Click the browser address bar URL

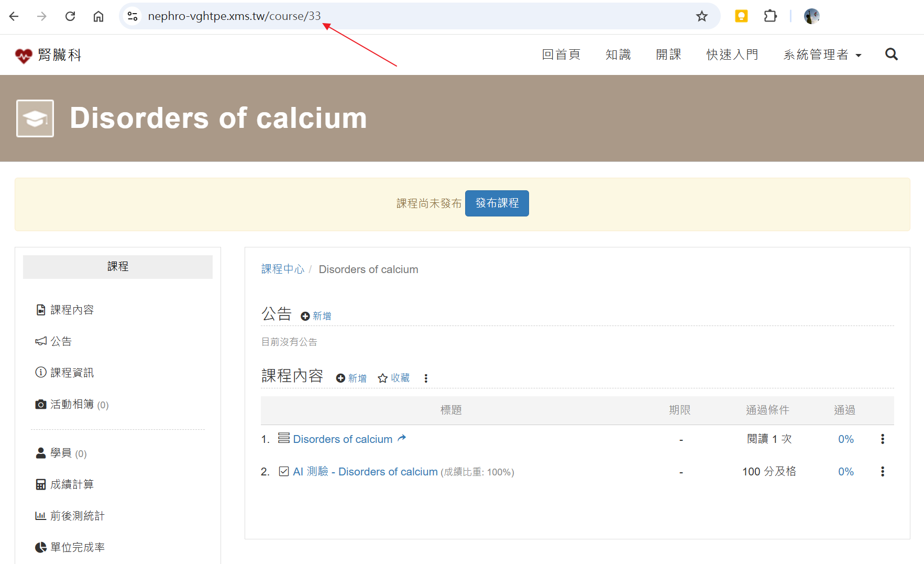coord(234,16)
